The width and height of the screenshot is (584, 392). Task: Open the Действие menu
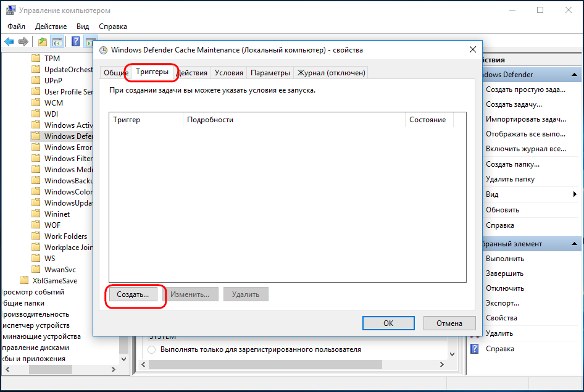pos(51,27)
